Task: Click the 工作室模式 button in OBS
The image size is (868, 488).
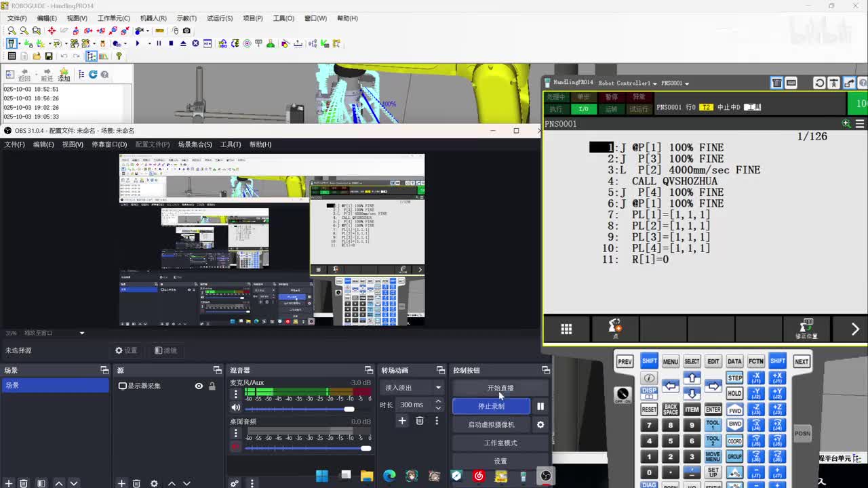Action: click(500, 443)
